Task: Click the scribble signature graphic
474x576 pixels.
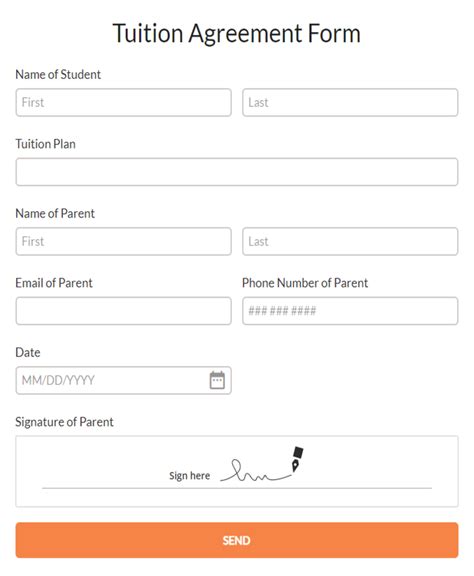Action: point(256,471)
